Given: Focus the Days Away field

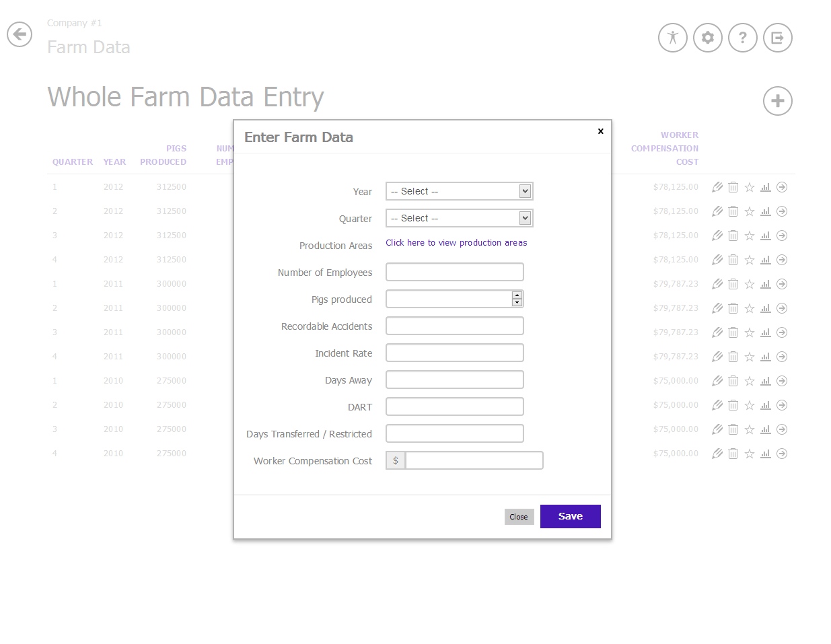Looking at the screenshot, I should pyautogui.click(x=455, y=380).
